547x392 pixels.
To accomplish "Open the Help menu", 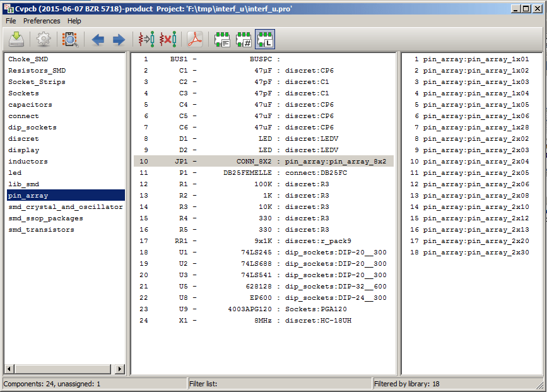I will (x=74, y=21).
